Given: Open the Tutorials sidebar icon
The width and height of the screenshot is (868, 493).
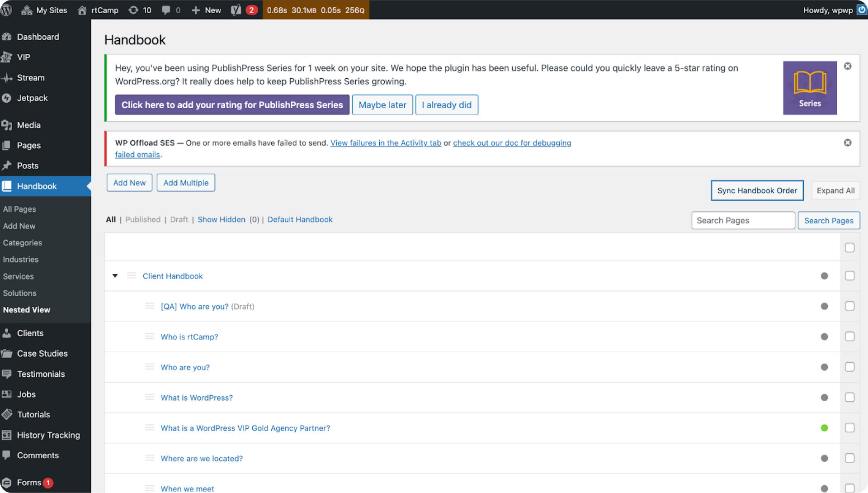Looking at the screenshot, I should 7,415.
